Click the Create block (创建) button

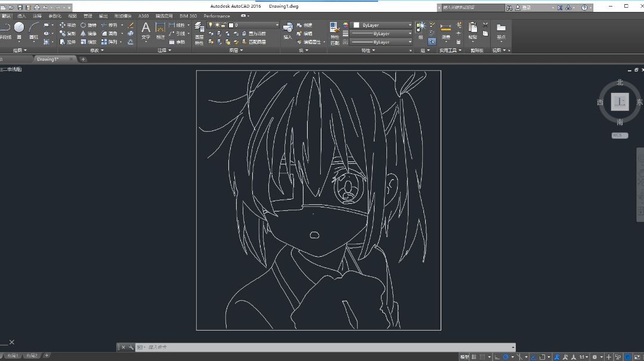click(x=304, y=25)
